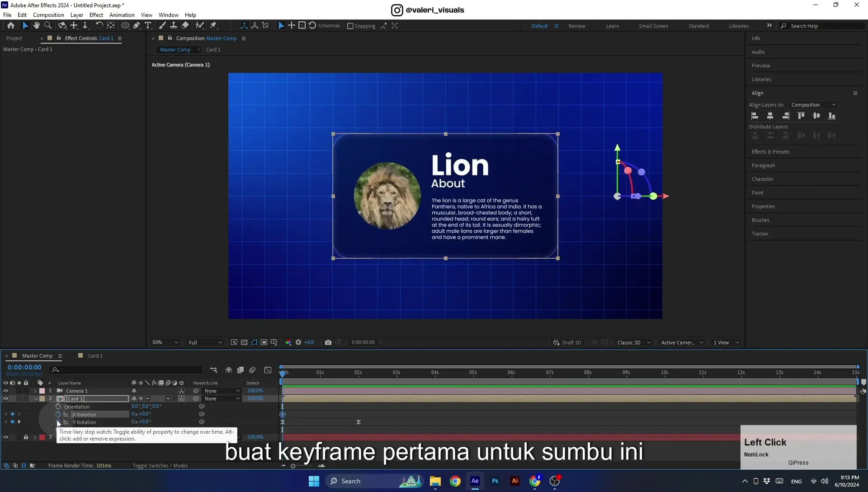Open Align Layers to Composition dropdown
The width and height of the screenshot is (868, 492).
click(813, 105)
